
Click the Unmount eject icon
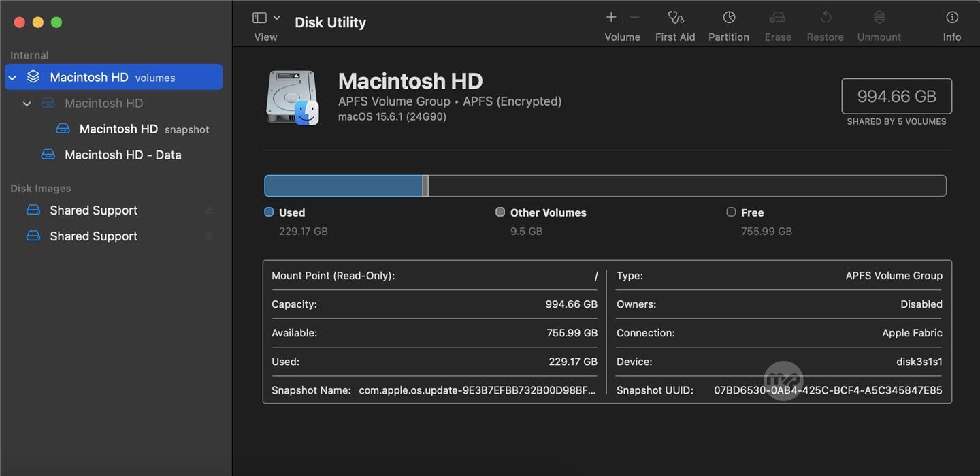tap(879, 17)
